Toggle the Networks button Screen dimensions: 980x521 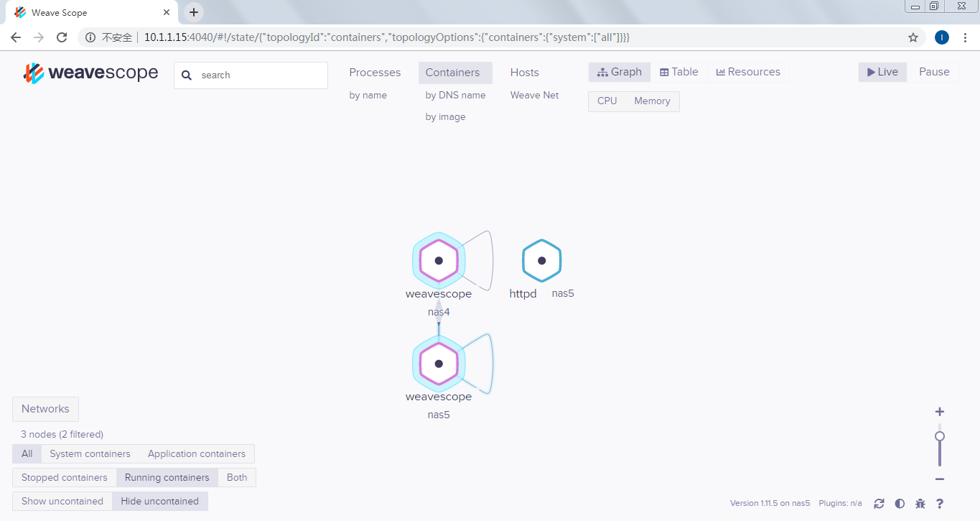click(45, 409)
